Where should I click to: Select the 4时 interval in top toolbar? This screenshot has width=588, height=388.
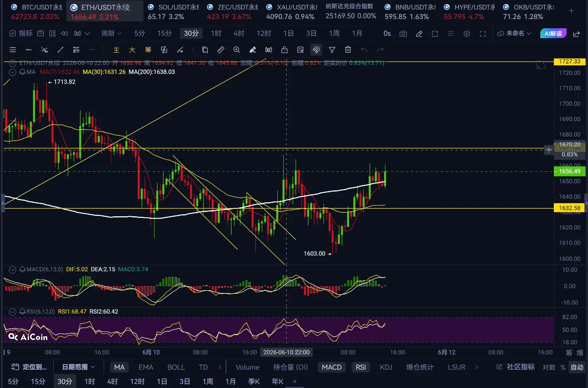click(x=239, y=33)
